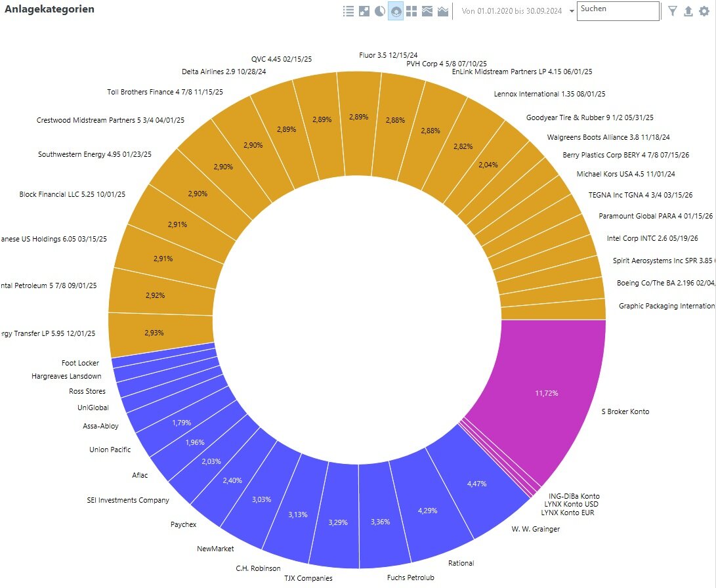Screen dimensions: 716x588
Task: Click the Anlagekategorien heading
Action: click(x=49, y=9)
